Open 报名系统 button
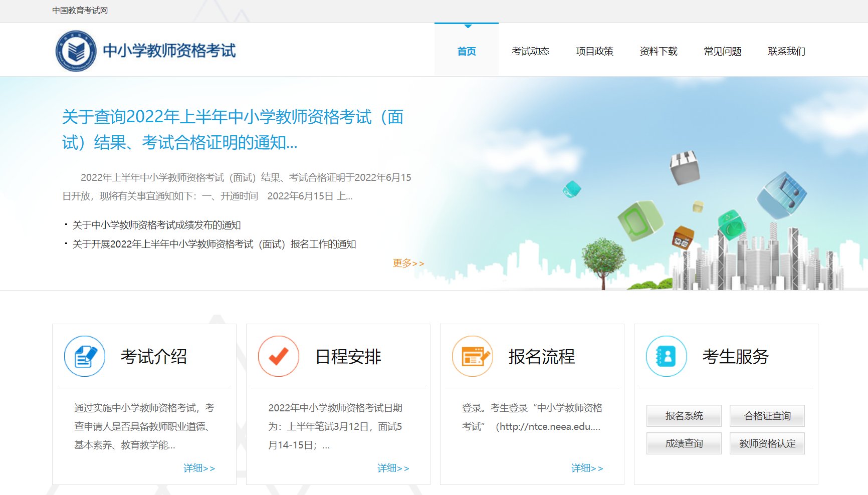868x495 pixels. click(684, 416)
